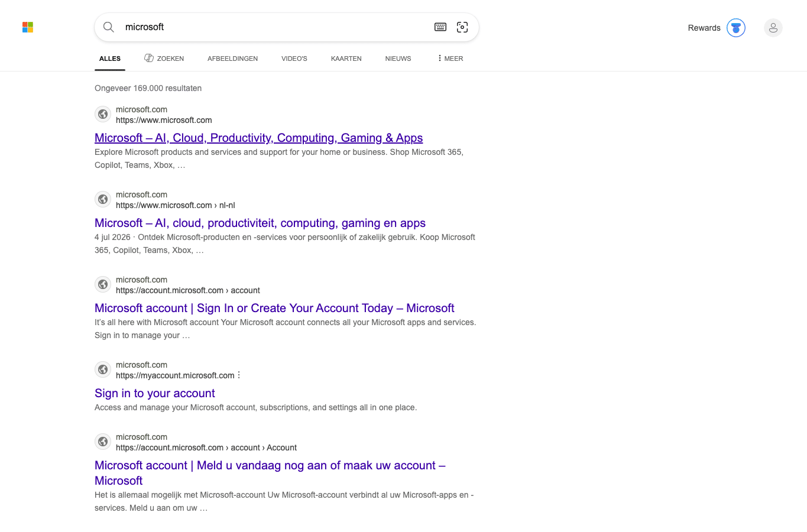This screenshot has height=532, width=807.
Task: Click globe icon beside myaccount.microsoft.com result
Action: tap(103, 369)
